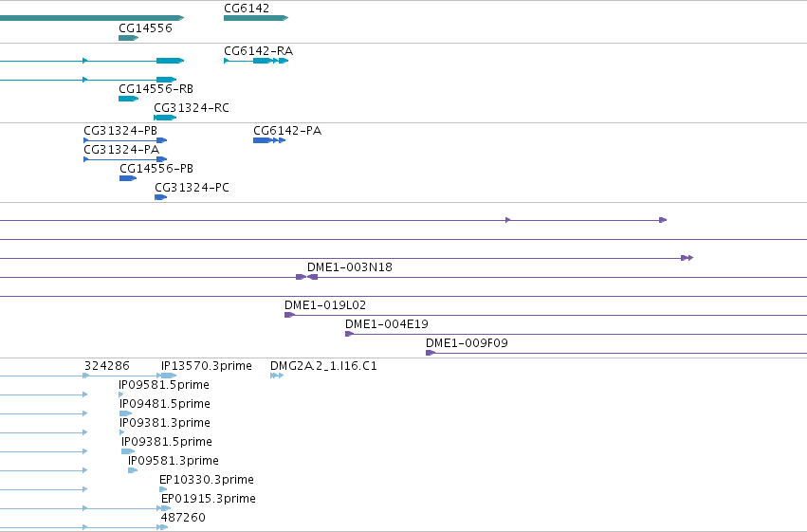
Task: Click the CG14556-RB transcript bar
Action: 128,99
